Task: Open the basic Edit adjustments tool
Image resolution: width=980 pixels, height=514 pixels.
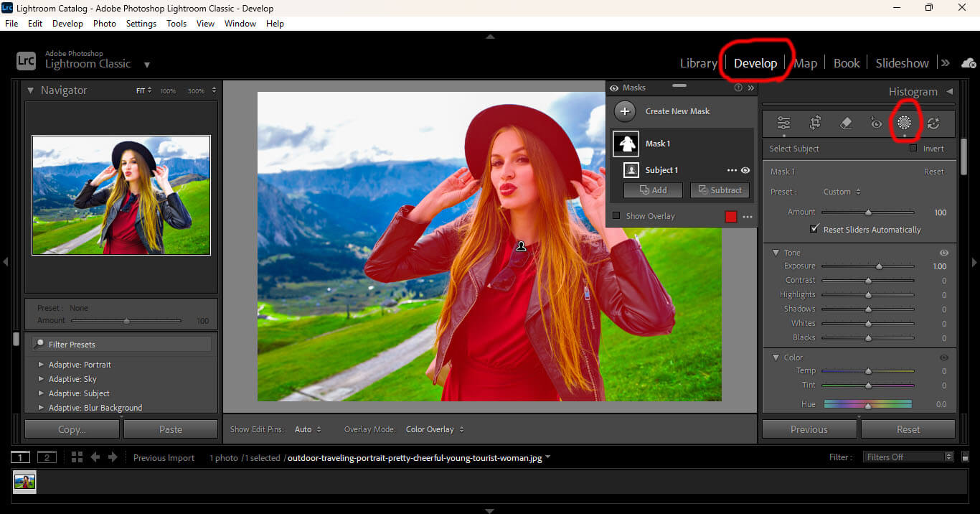Action: [783, 123]
